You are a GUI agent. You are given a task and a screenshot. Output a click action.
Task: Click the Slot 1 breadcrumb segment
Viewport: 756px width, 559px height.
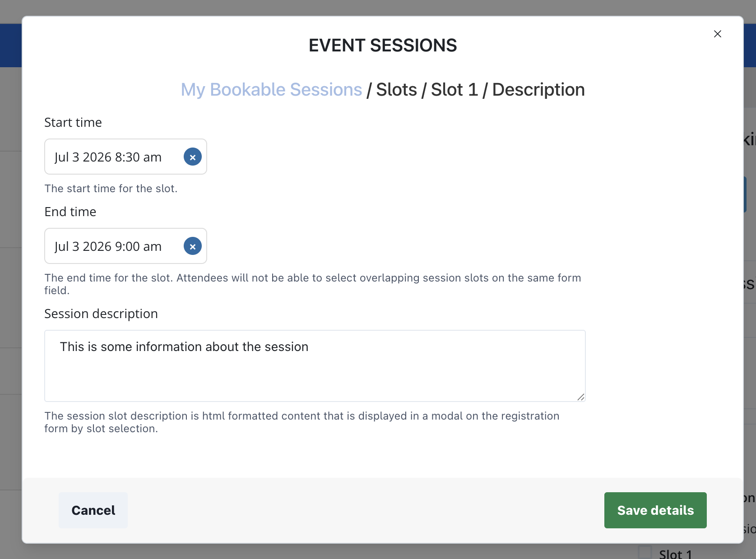[x=454, y=90]
